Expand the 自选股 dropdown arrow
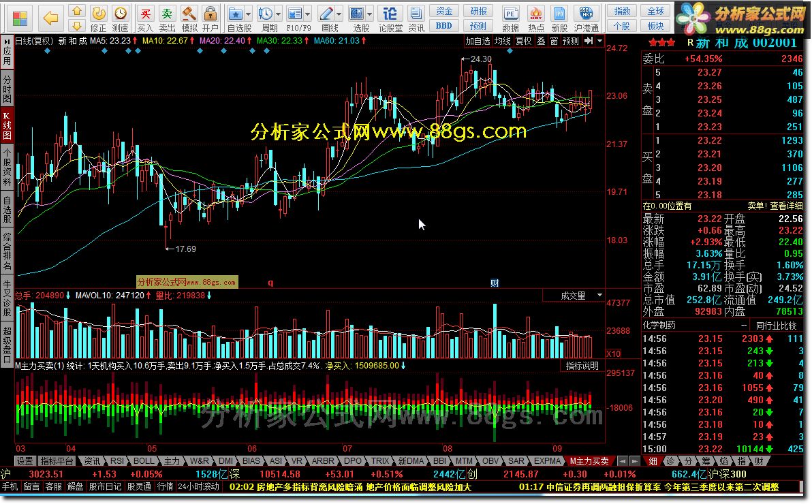The image size is (812, 504). [x=249, y=14]
